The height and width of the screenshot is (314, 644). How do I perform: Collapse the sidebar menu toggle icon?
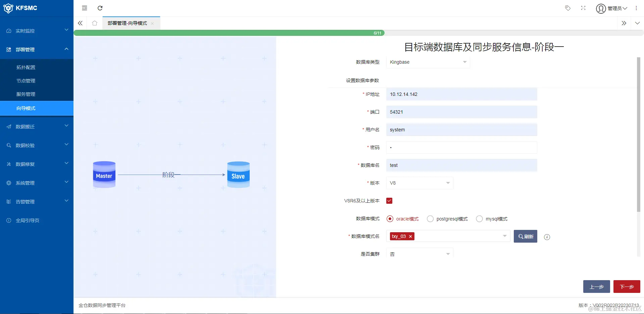pos(85,8)
